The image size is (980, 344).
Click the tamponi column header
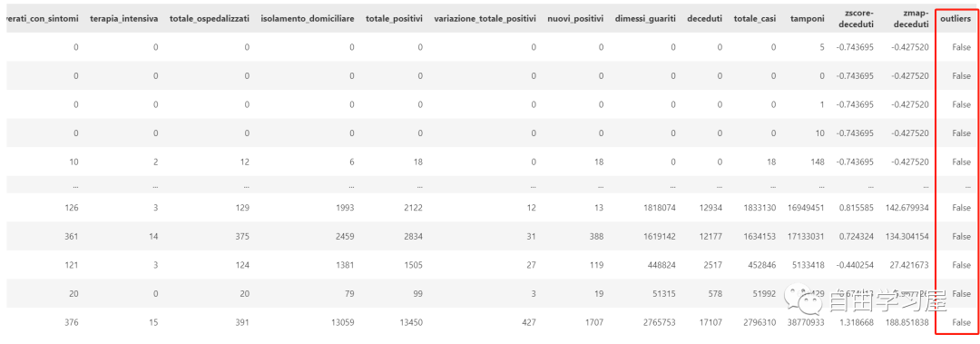[x=805, y=19]
